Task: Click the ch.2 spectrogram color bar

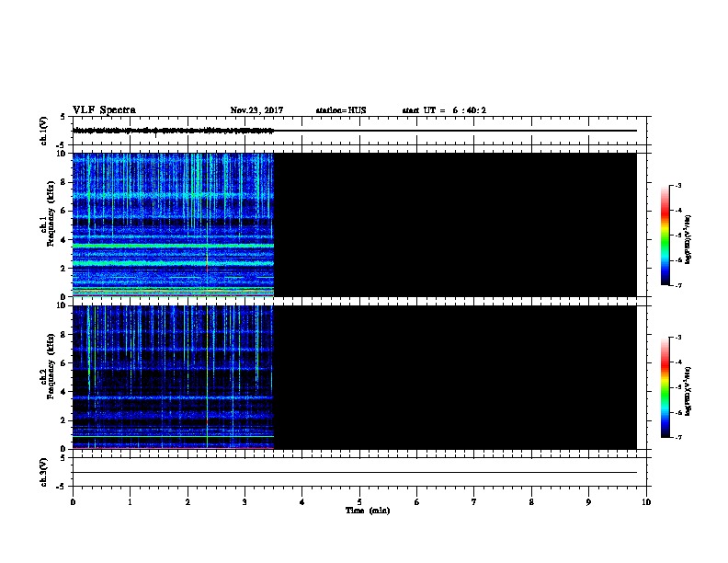Action: tap(665, 387)
